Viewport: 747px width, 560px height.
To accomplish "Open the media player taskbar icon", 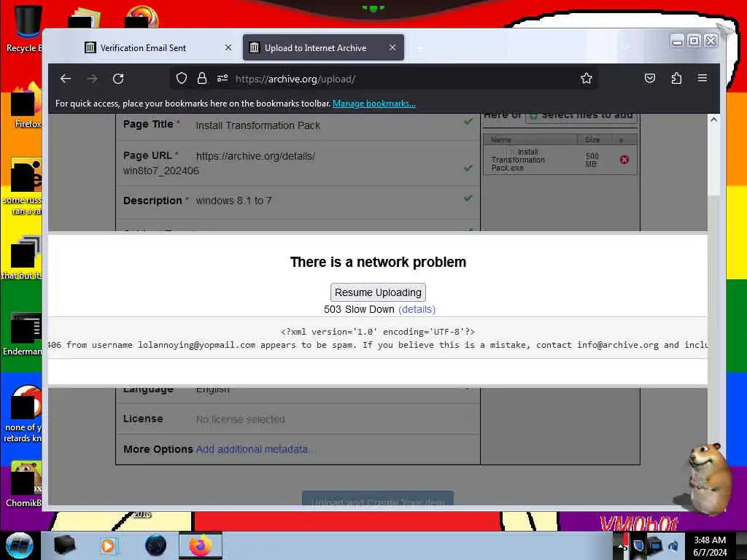I will tap(108, 545).
